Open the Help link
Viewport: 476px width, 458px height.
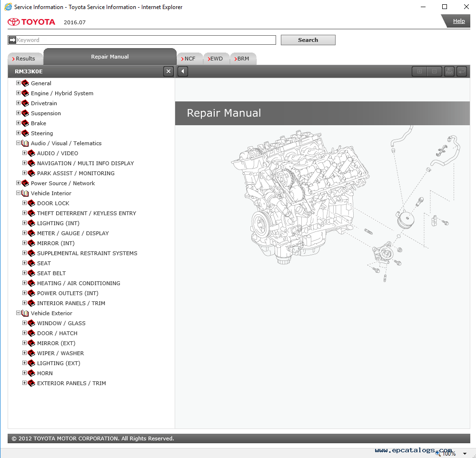point(459,21)
